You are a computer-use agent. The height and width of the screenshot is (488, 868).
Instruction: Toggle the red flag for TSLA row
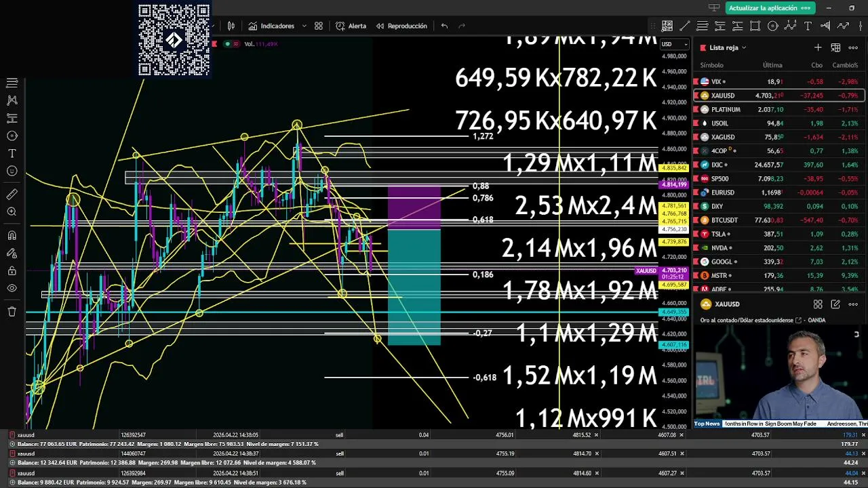pyautogui.click(x=696, y=234)
